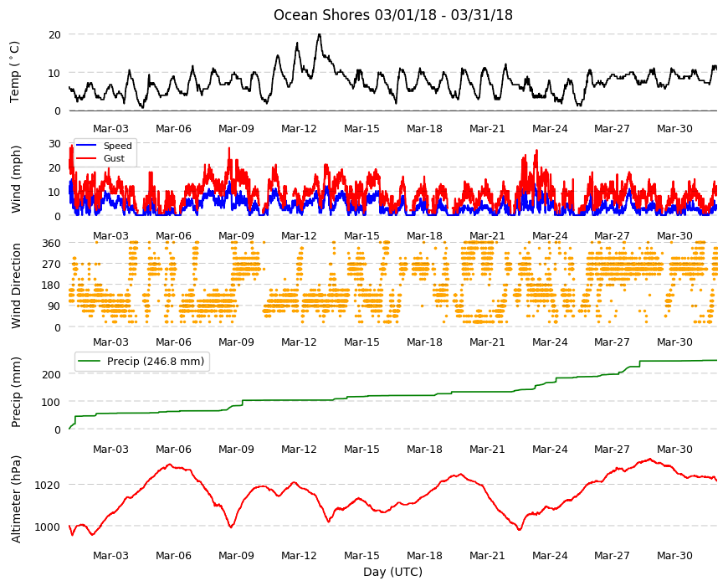This screenshot has width=728, height=586.
Task: Click the 20 tick on temperature axis
Action: pos(54,35)
